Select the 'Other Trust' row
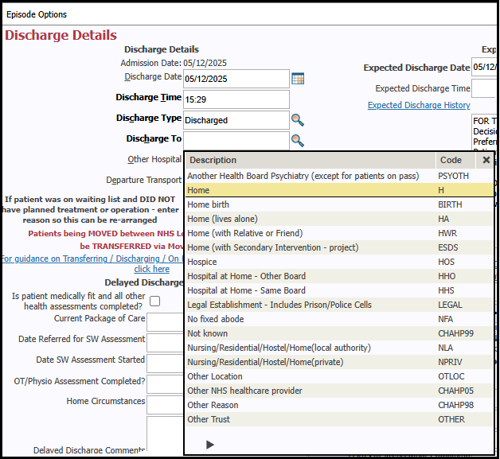500x459 pixels. tap(339, 420)
